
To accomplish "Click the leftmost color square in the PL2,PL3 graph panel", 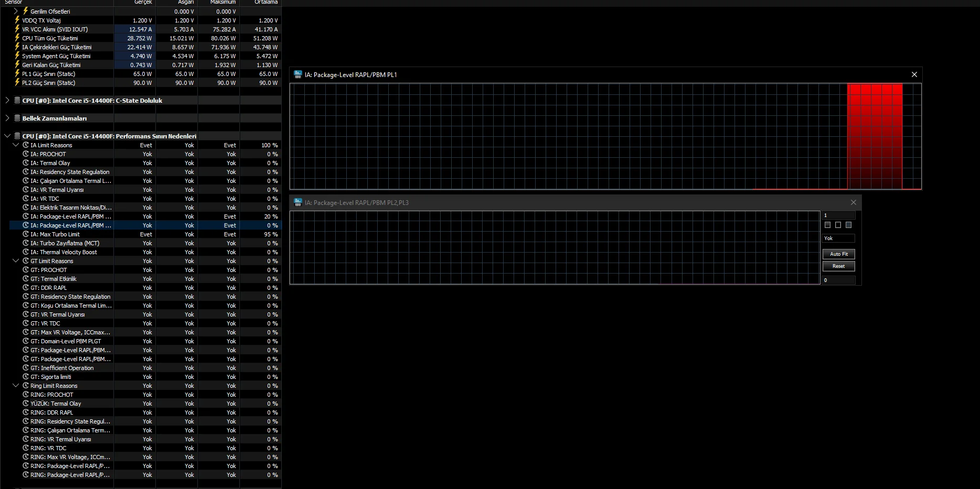I will (828, 225).
